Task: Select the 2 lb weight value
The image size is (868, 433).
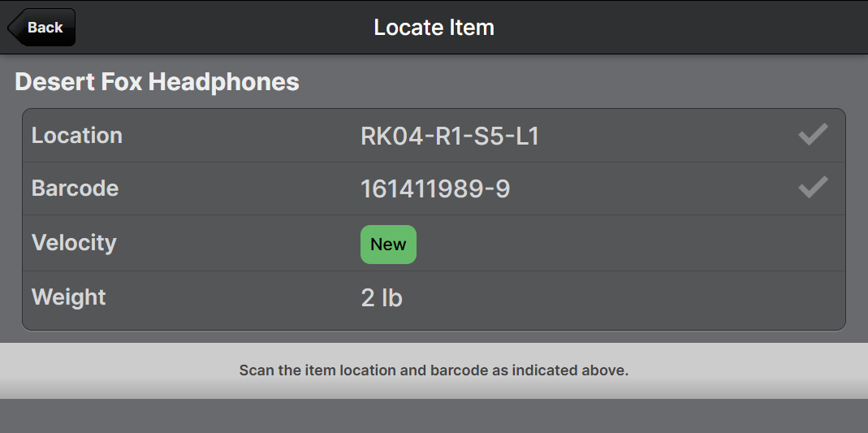Action: click(x=382, y=298)
